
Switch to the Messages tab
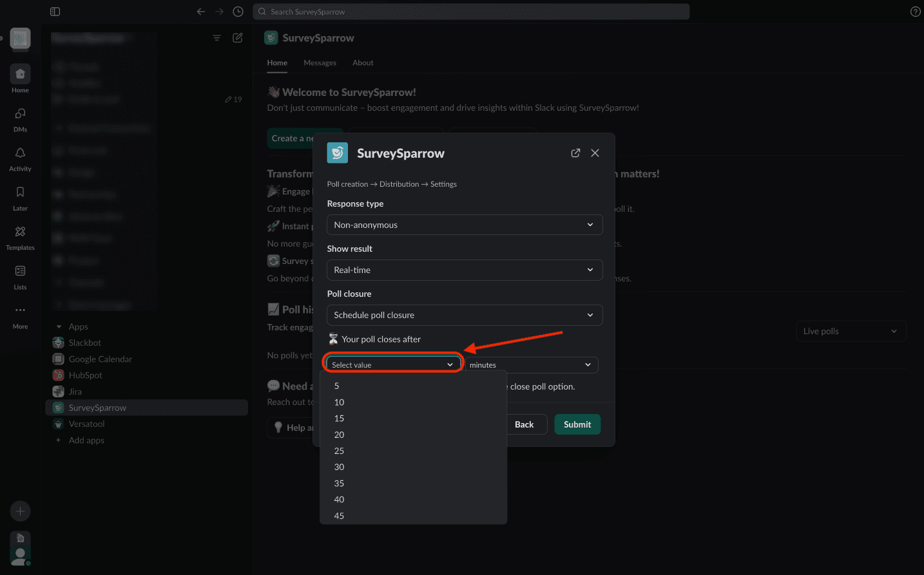pyautogui.click(x=320, y=62)
